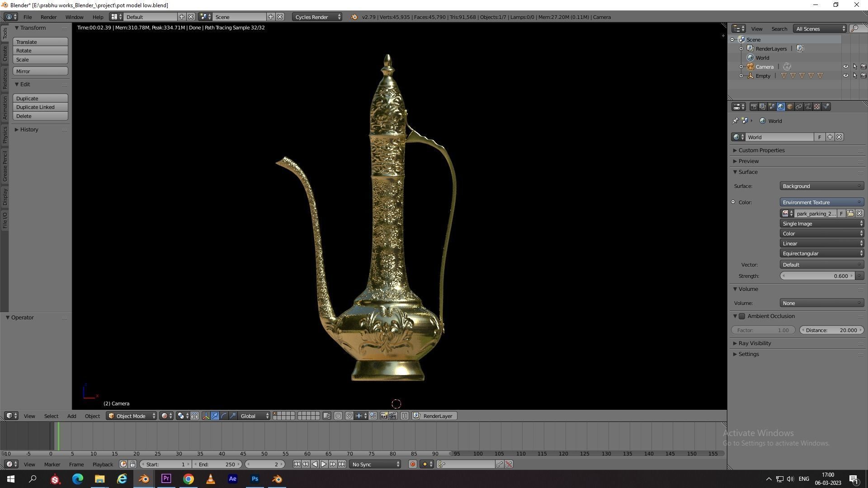The image size is (868, 488).
Task: Open Object Constraints chain-link icon
Action: point(799,107)
